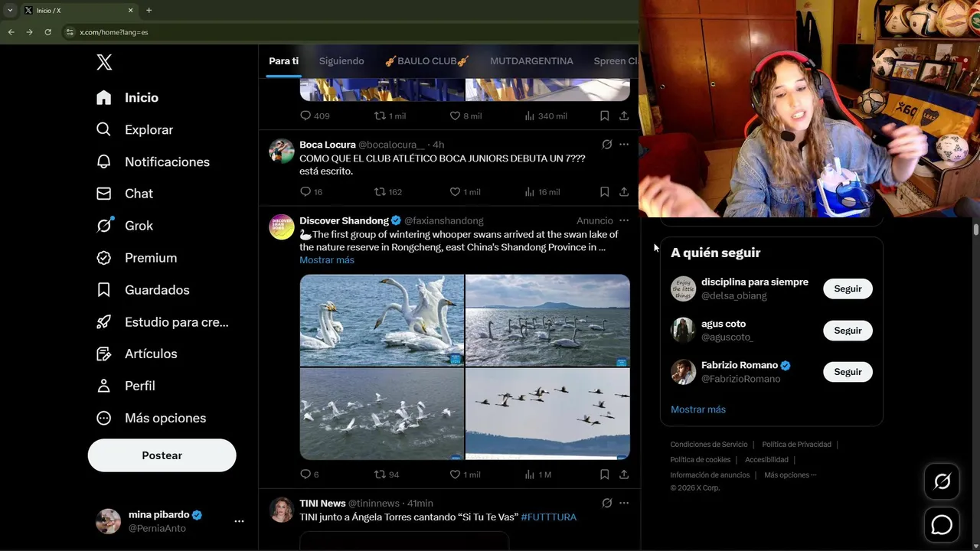This screenshot has height=551, width=980.
Task: Open a new browser tab
Action: click(x=149, y=11)
